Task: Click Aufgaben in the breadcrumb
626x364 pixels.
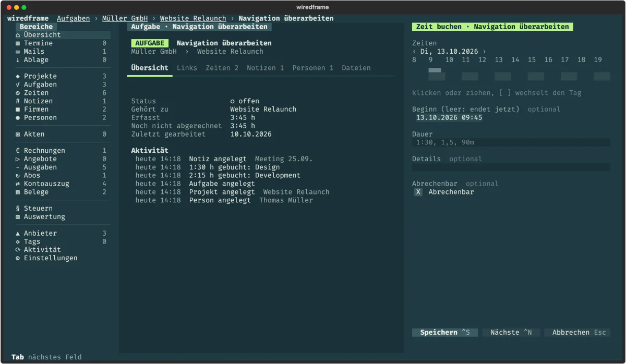Action: pyautogui.click(x=74, y=18)
